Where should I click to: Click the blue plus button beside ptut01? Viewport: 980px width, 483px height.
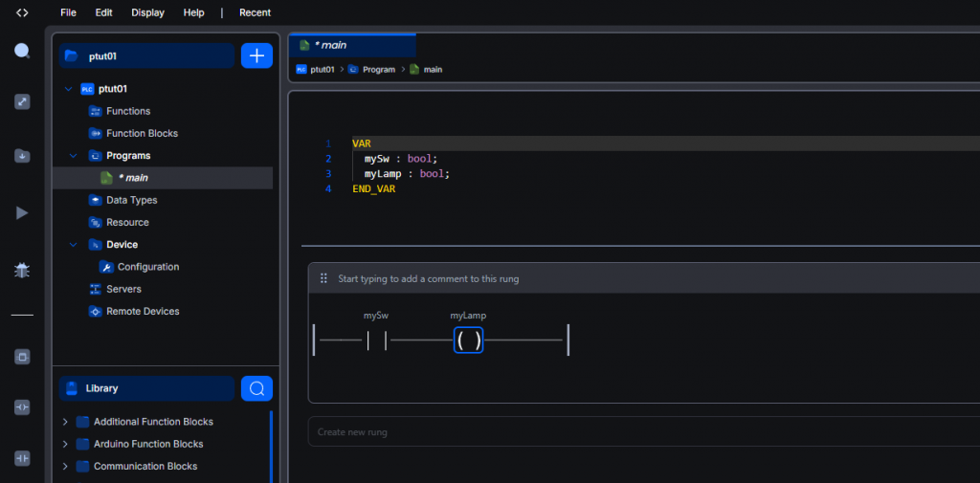(x=256, y=55)
